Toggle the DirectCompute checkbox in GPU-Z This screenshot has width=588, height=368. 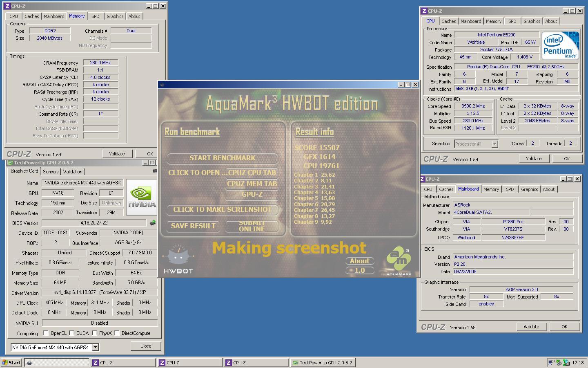pyautogui.click(x=117, y=333)
